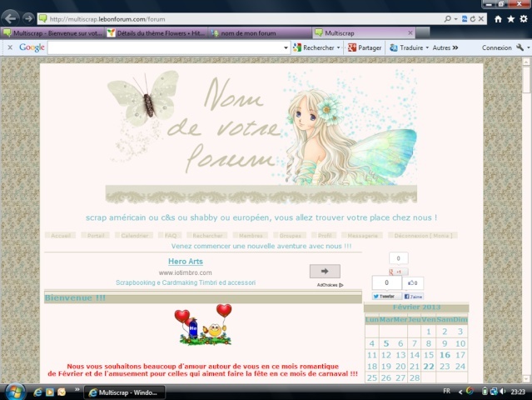
Task: Open the network tray icon
Action: (x=494, y=392)
